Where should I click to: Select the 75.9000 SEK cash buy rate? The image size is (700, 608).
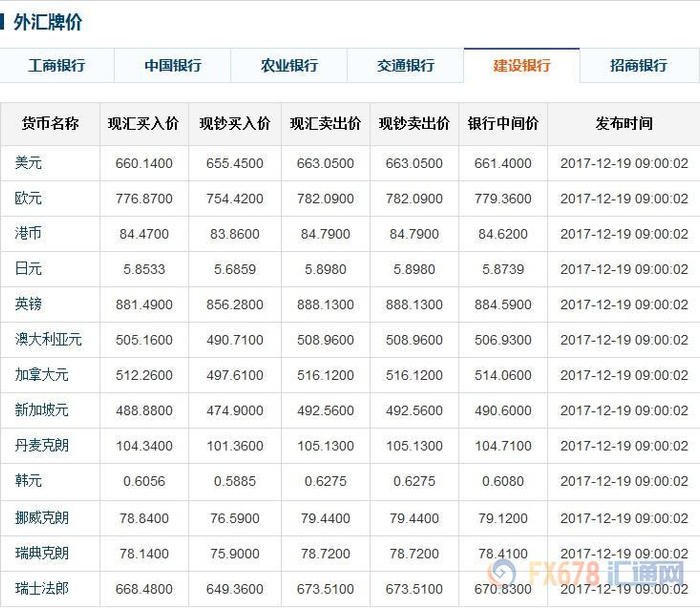235,554
